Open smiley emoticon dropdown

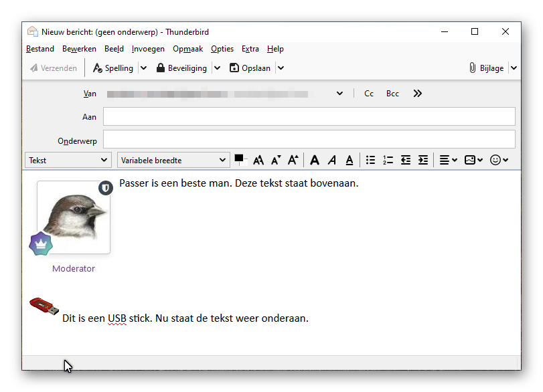pos(499,160)
